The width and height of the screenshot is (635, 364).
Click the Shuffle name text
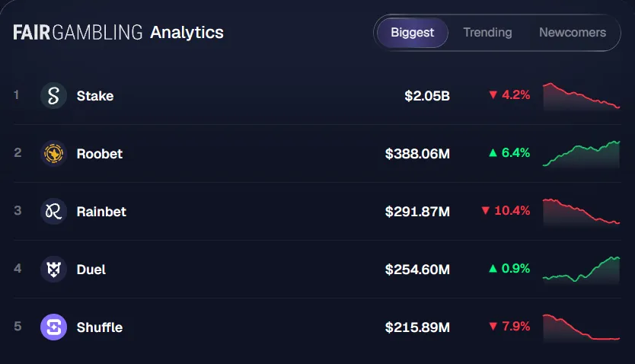100,327
